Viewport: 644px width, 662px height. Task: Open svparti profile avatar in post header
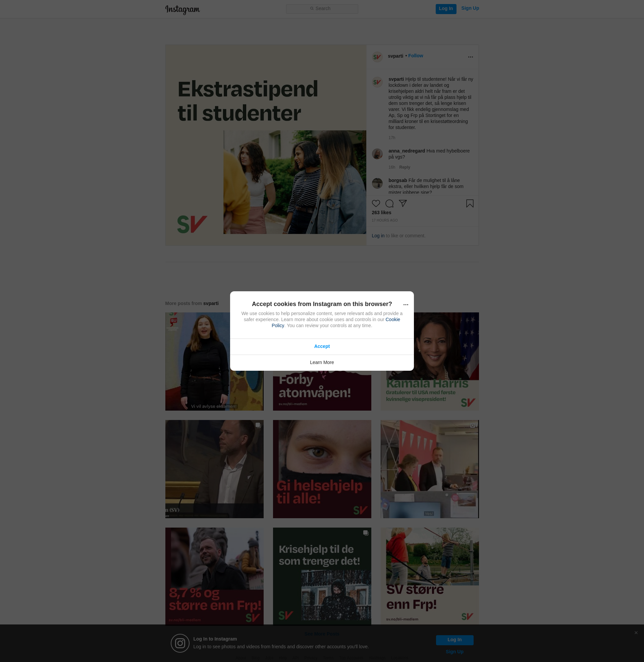coord(377,57)
